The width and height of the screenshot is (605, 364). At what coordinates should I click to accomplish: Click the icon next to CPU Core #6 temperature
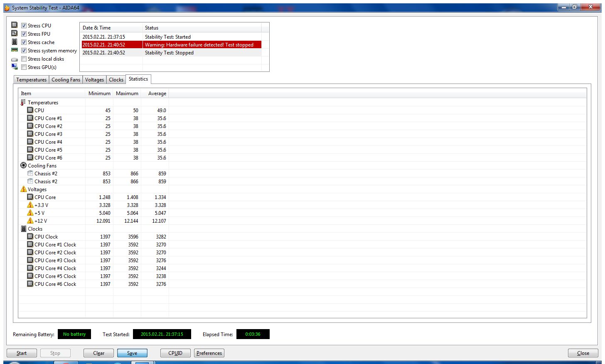[30, 157]
